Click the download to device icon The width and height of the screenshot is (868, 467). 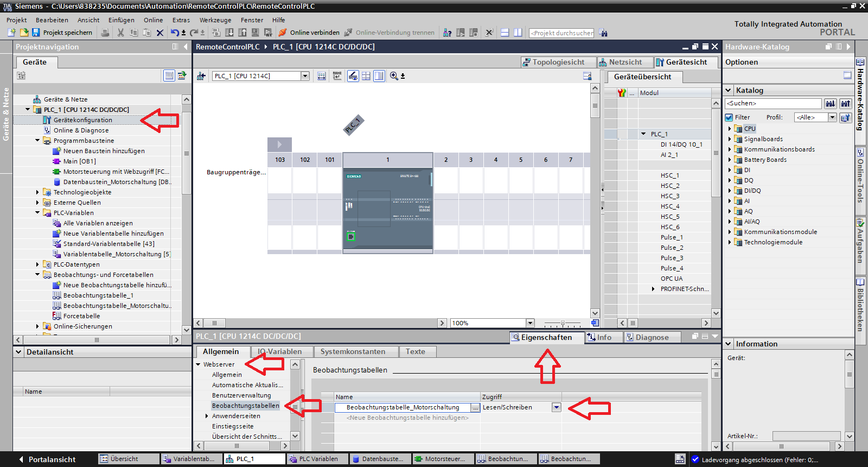pos(229,33)
